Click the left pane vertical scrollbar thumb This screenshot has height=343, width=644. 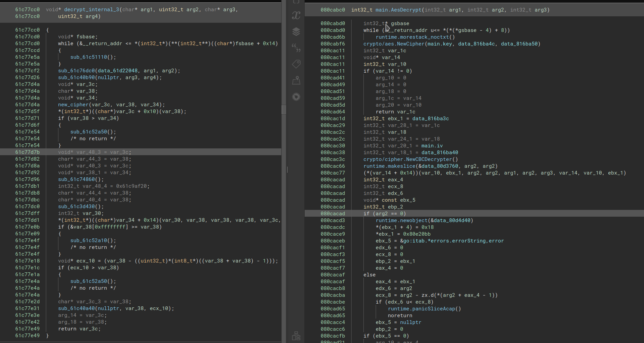click(x=284, y=109)
